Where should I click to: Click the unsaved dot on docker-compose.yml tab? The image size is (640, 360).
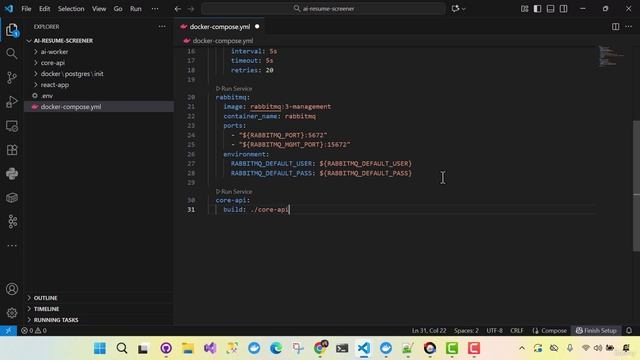[257, 27]
